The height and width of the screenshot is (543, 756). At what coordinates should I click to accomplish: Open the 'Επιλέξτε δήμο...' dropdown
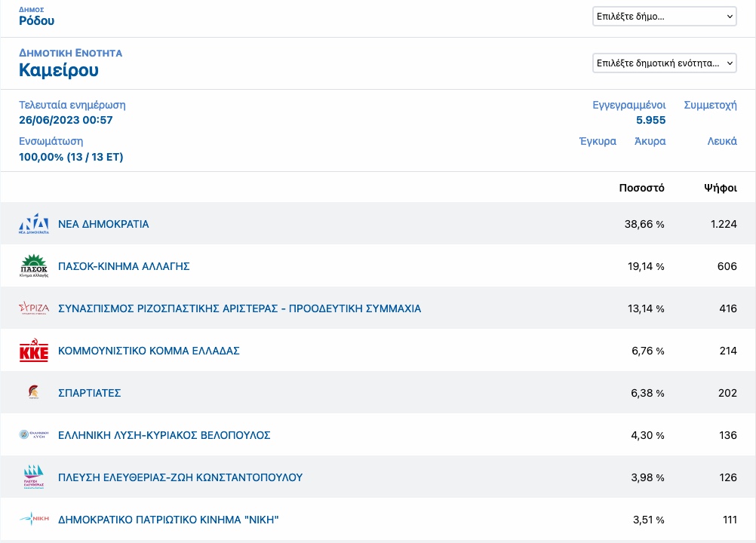(x=665, y=17)
